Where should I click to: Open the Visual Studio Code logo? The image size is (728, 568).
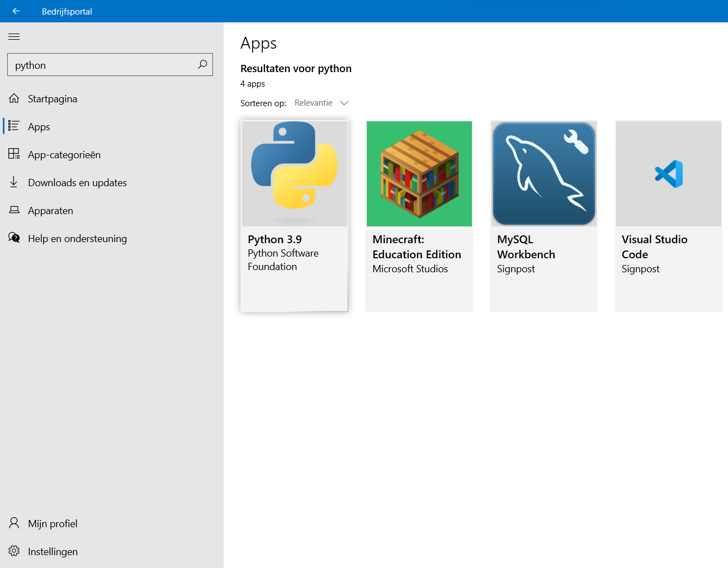[669, 174]
